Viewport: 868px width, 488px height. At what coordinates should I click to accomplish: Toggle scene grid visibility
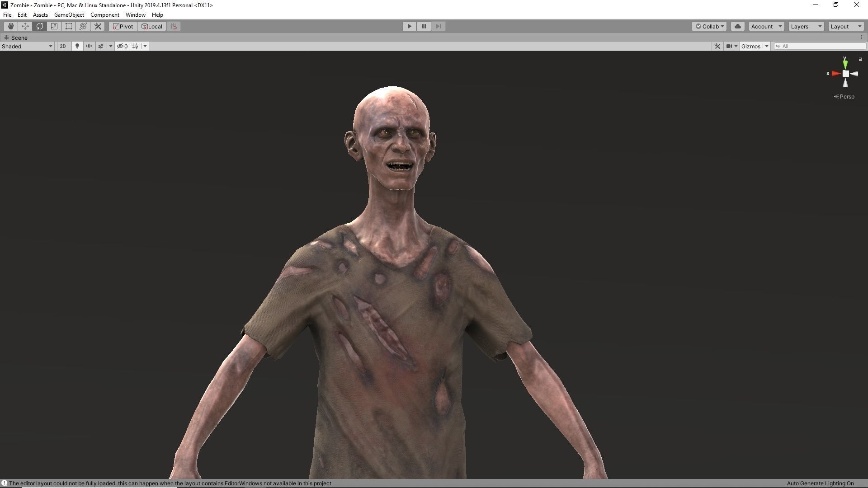point(135,46)
